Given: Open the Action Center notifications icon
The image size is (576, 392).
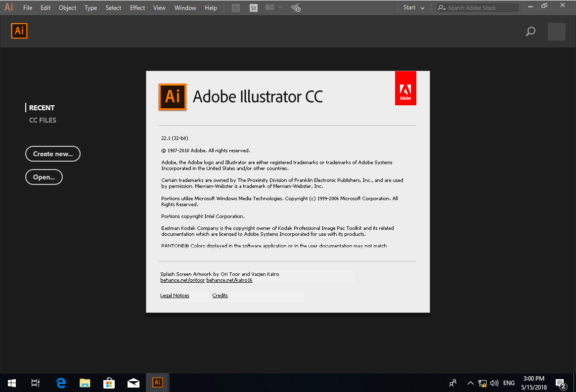Looking at the screenshot, I should [x=561, y=384].
